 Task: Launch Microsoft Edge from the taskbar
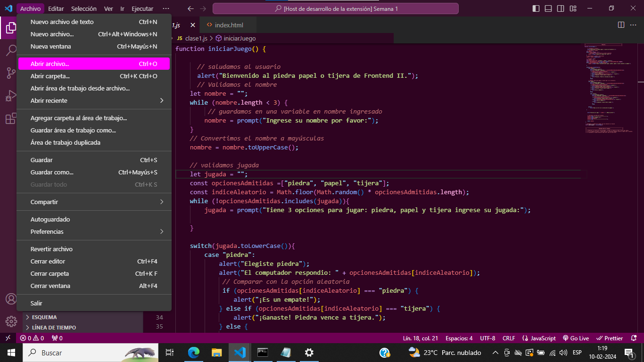194,353
